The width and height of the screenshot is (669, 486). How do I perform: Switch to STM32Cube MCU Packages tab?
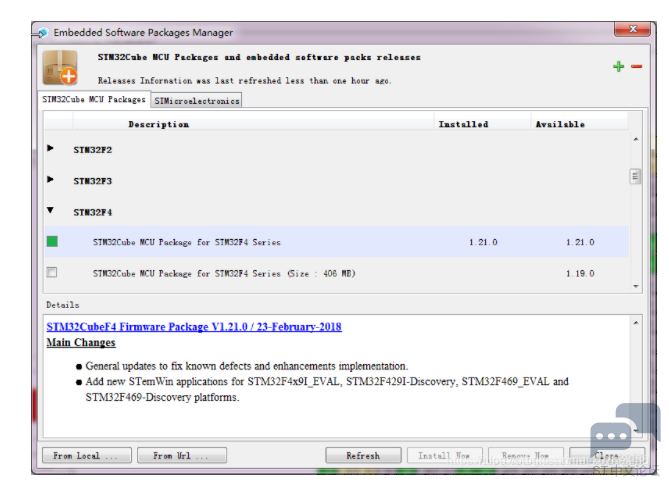[x=94, y=99]
